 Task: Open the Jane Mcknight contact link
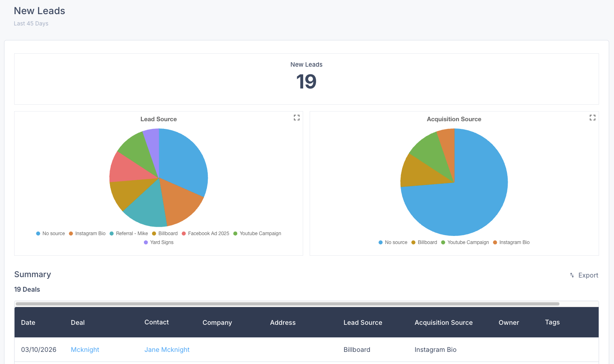[x=167, y=349]
